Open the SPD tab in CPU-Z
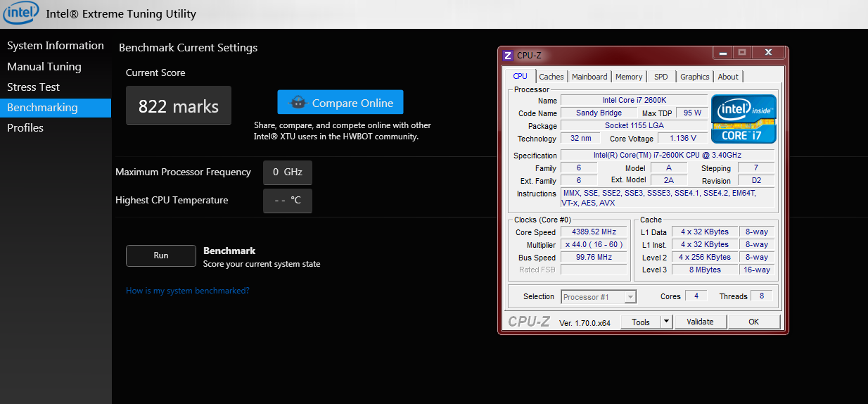Viewport: 868px width, 404px height. coord(661,77)
